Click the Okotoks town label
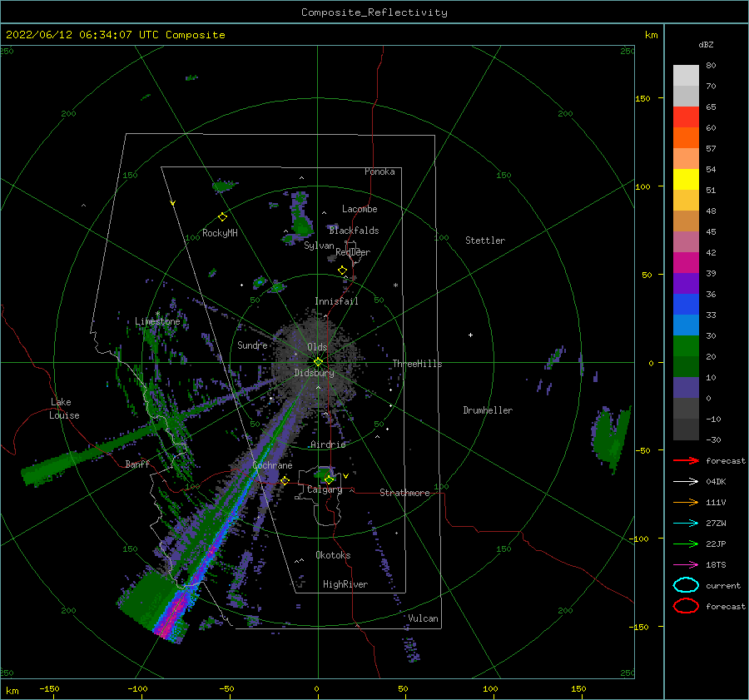This screenshot has height=700, width=749. [333, 555]
